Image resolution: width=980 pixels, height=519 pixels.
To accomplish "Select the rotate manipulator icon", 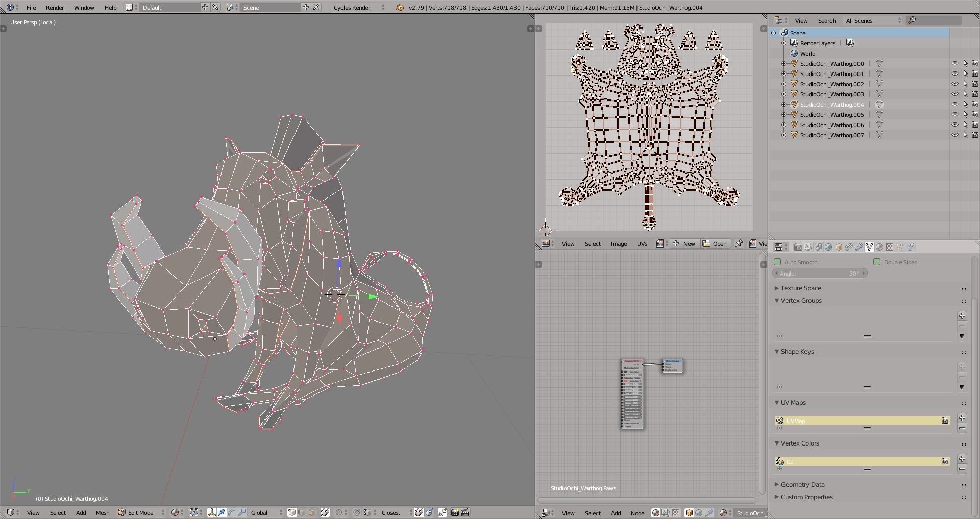I will coord(232,513).
